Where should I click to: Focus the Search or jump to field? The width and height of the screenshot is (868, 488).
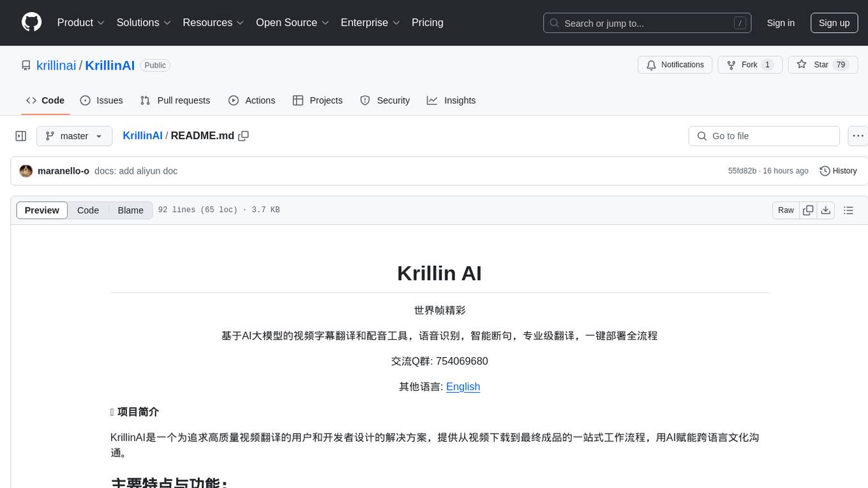pyautogui.click(x=647, y=23)
